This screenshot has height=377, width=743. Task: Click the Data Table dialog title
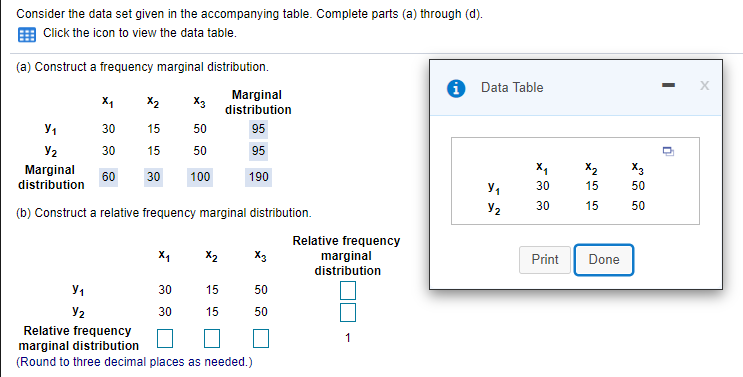point(512,88)
